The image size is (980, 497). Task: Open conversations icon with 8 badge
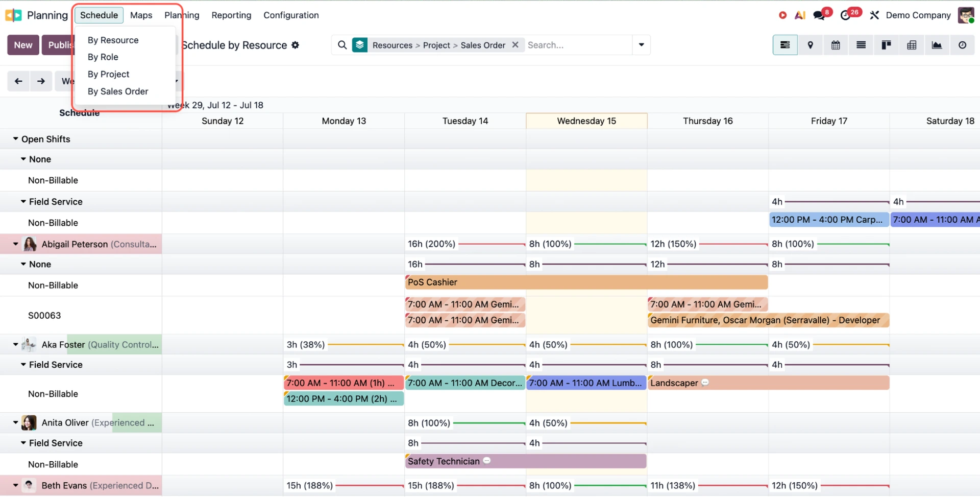(820, 15)
